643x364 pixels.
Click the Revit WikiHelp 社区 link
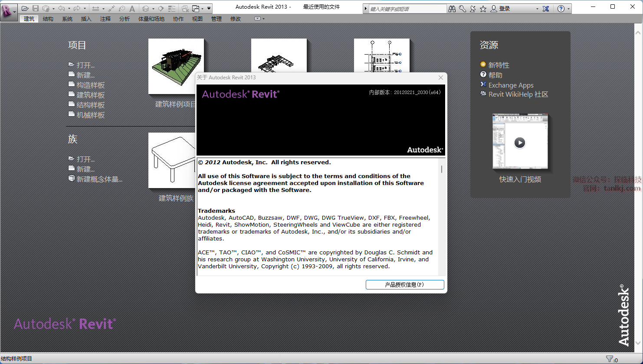(x=518, y=94)
